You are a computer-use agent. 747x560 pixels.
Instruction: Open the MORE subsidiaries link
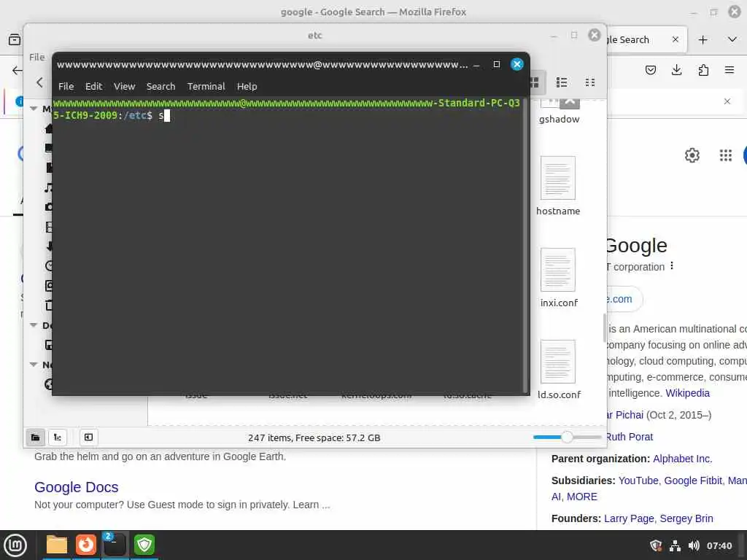click(581, 496)
